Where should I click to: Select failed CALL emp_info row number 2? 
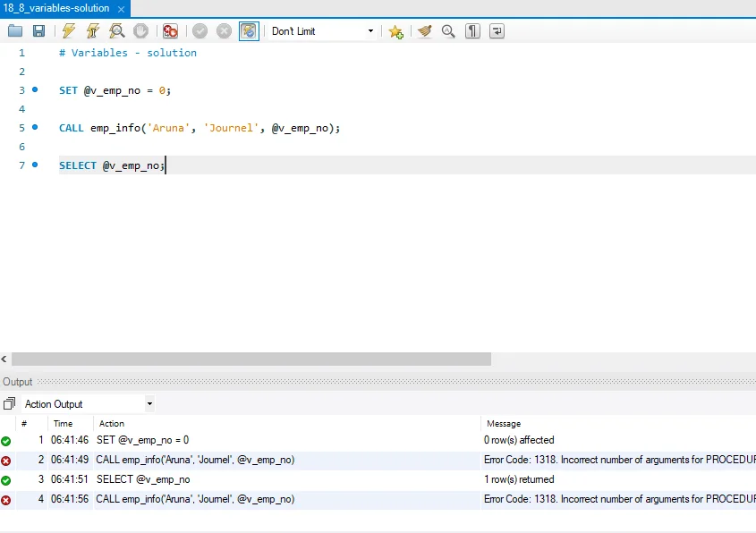[195, 460]
